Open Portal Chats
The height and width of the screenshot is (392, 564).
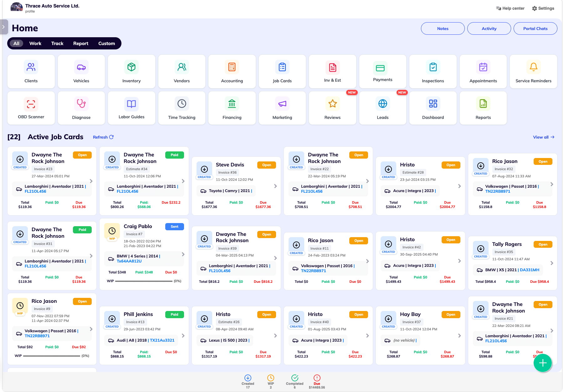(x=535, y=28)
